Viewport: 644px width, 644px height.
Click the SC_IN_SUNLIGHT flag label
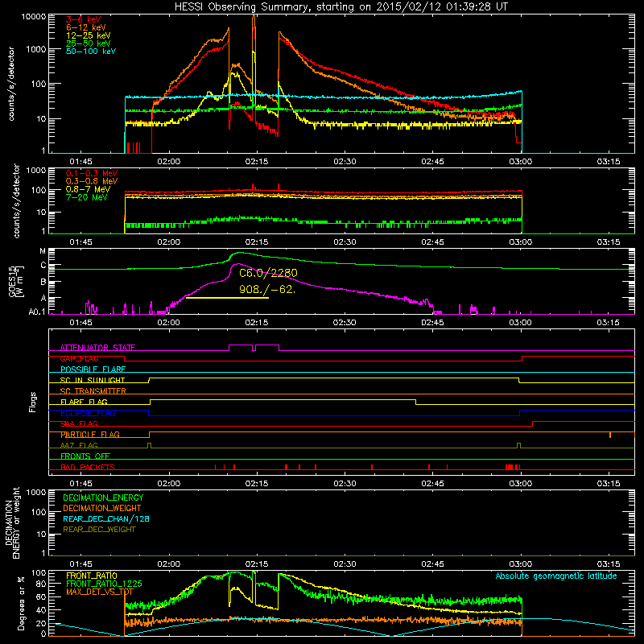pos(93,380)
